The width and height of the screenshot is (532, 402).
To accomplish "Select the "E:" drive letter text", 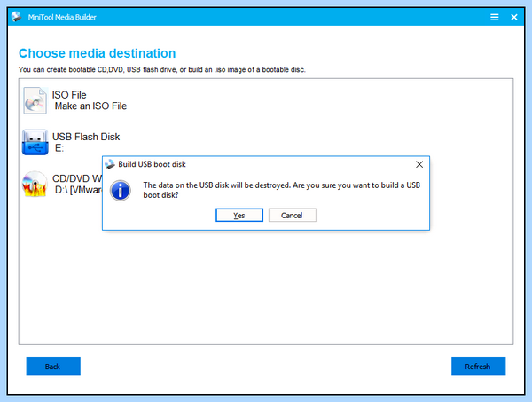I will [59, 148].
